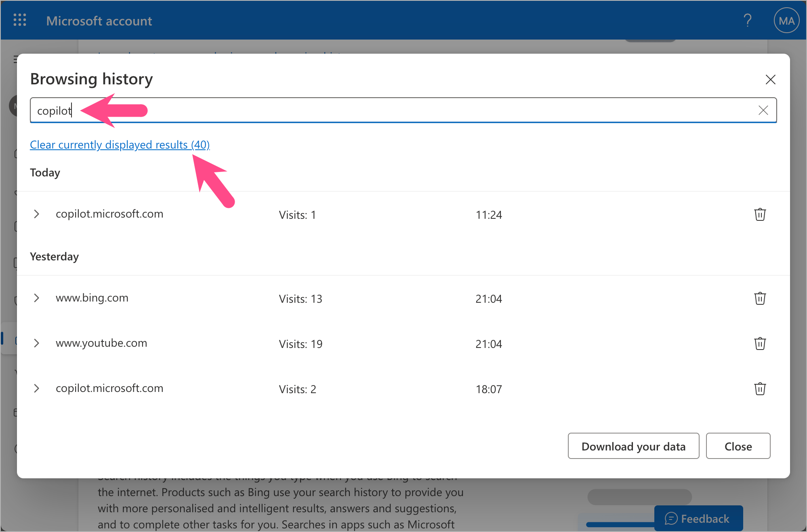Open the Feedback button
The height and width of the screenshot is (532, 807).
pos(698,518)
